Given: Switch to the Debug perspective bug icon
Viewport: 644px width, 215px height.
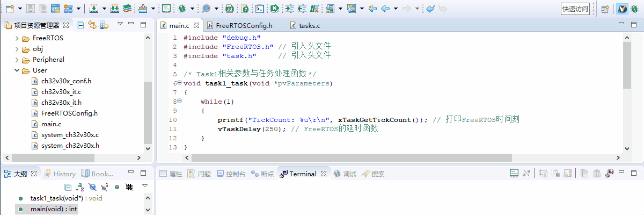Looking at the screenshot, I should tap(634, 9).
